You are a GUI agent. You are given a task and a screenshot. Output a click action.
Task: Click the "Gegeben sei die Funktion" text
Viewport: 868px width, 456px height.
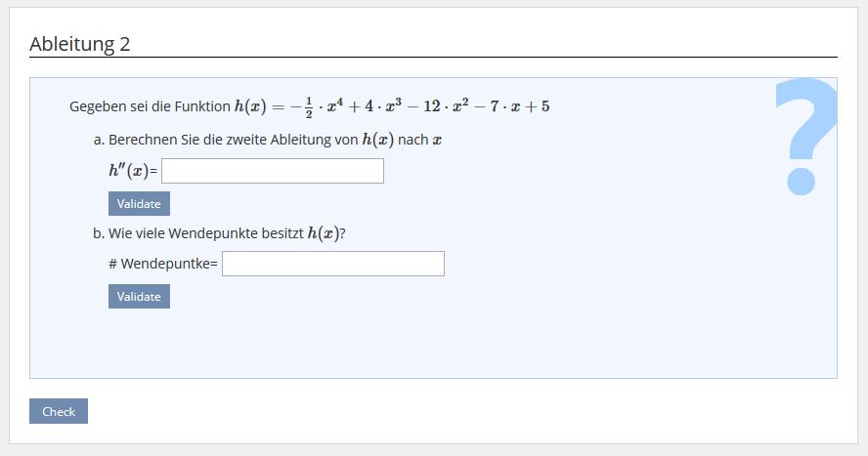click(150, 106)
